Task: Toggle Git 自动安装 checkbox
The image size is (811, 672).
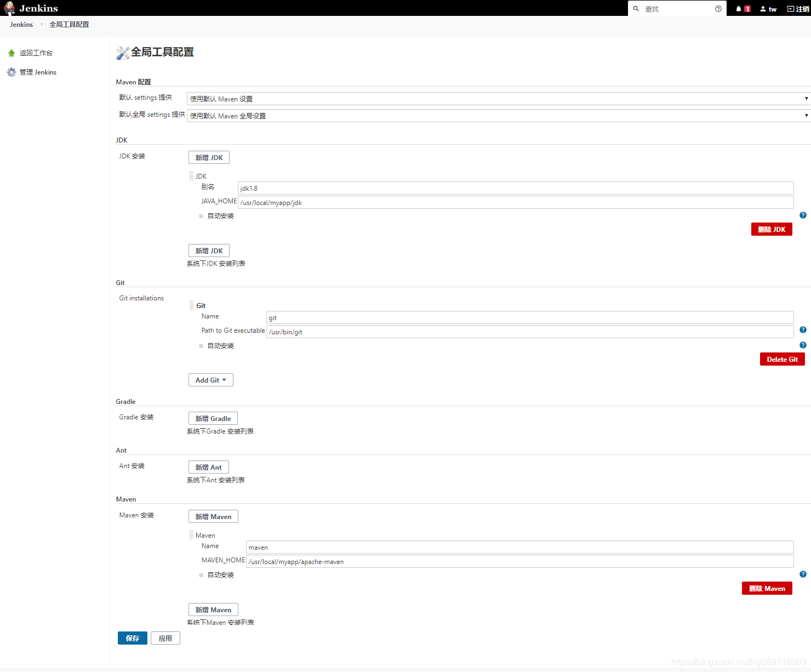Action: pyautogui.click(x=201, y=346)
